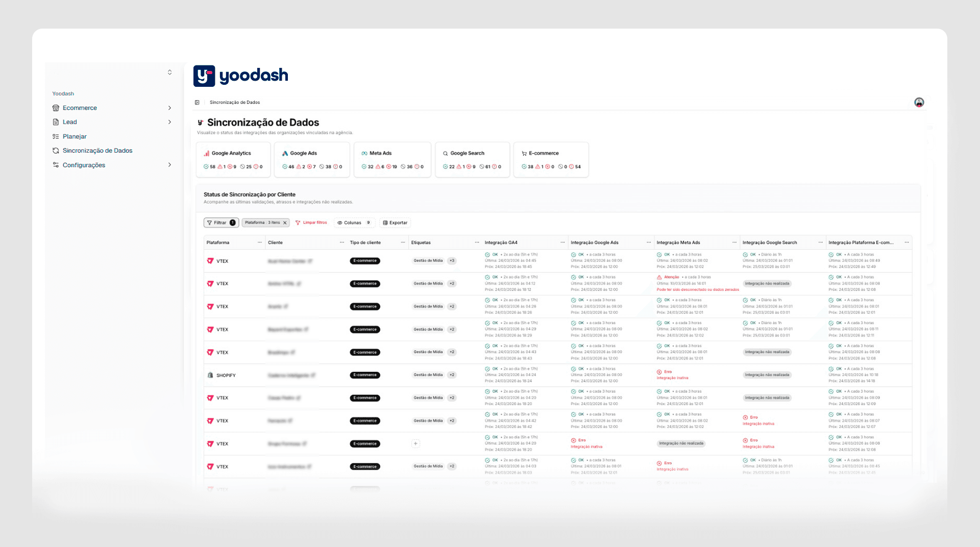This screenshot has height=547, width=980.
Task: Click the Shopify platform icon in table
Action: click(210, 375)
